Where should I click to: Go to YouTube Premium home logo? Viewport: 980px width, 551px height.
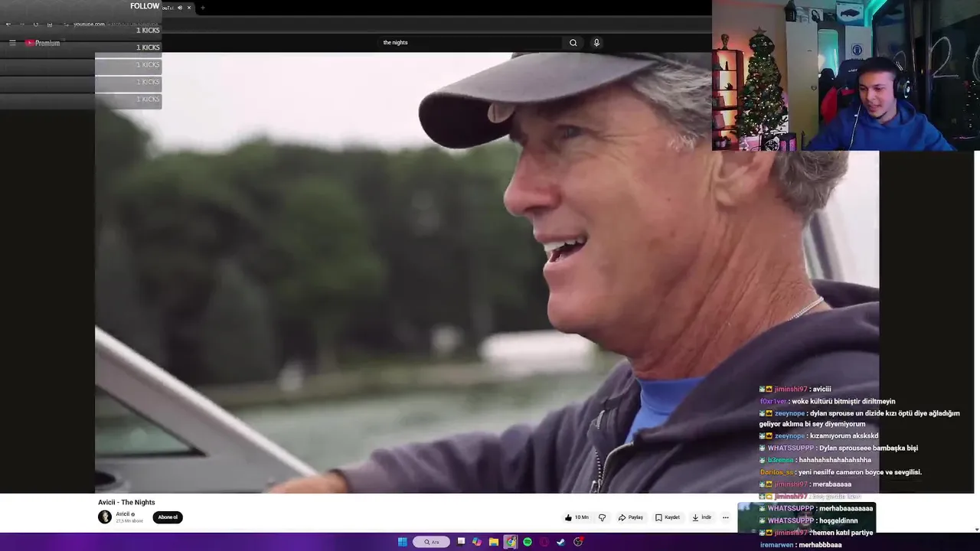coord(42,43)
